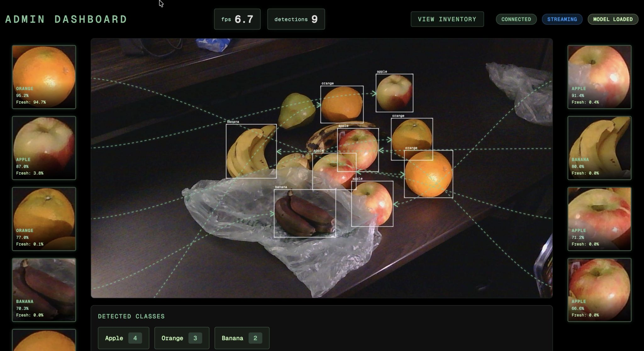The image size is (644, 351).
Task: Open the Banana 80.0% detection thumbnail
Action: (599, 148)
